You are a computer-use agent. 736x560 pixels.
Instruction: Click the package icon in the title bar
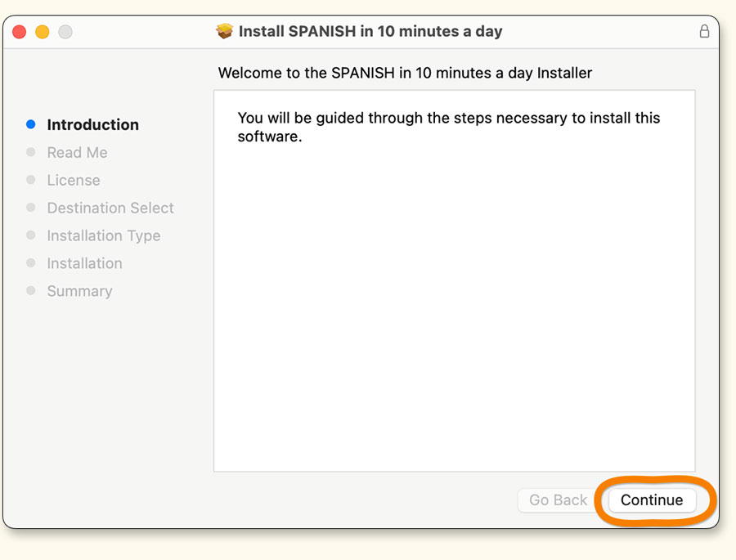tap(225, 32)
